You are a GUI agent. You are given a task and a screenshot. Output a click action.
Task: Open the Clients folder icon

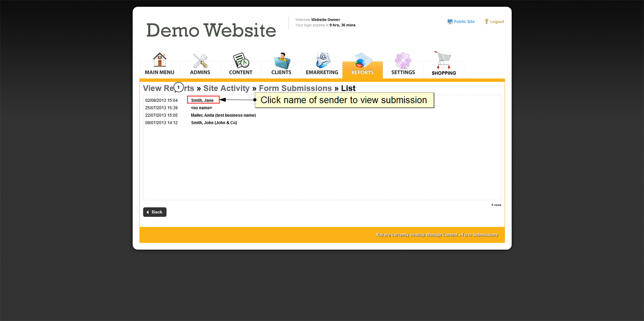[x=281, y=61]
